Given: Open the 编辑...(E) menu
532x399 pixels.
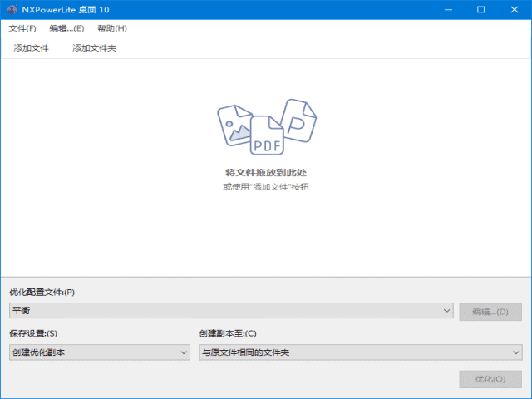Looking at the screenshot, I should click(66, 28).
